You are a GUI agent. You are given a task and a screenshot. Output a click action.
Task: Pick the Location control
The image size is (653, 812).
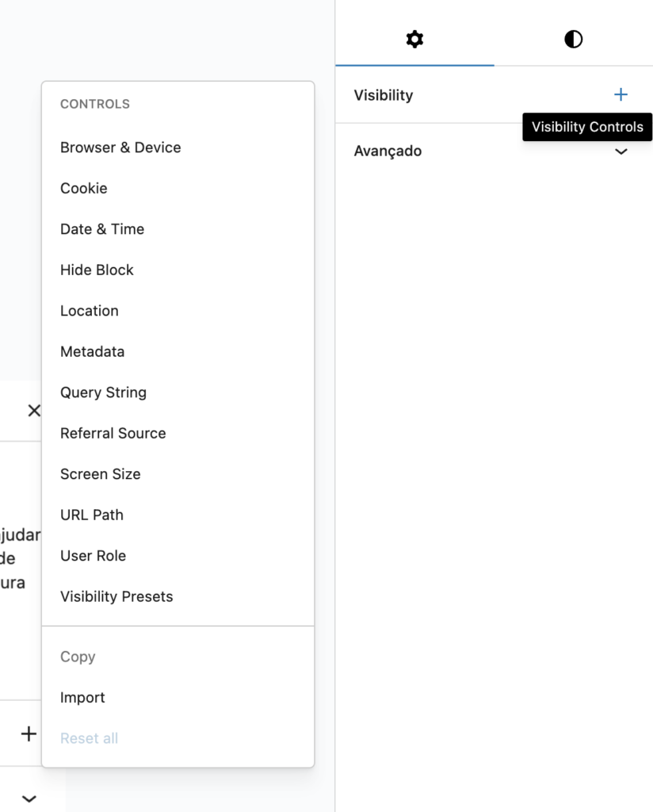tap(178, 311)
